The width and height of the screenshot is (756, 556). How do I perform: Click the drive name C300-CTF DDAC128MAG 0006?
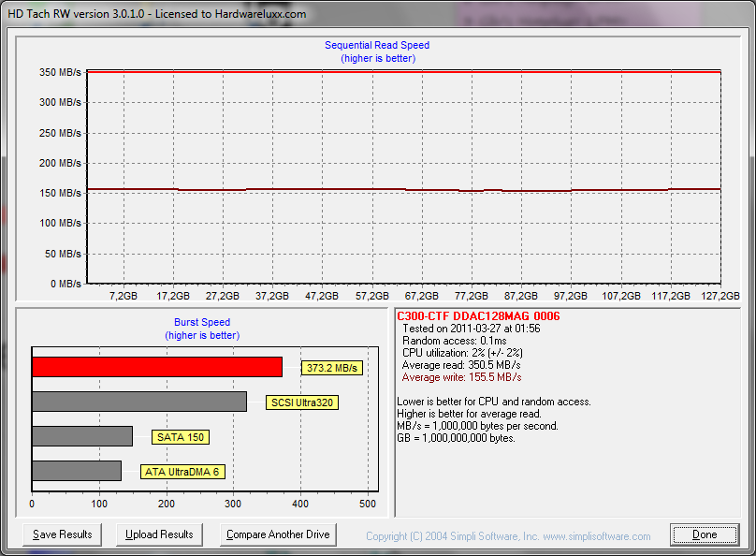pyautogui.click(x=478, y=316)
